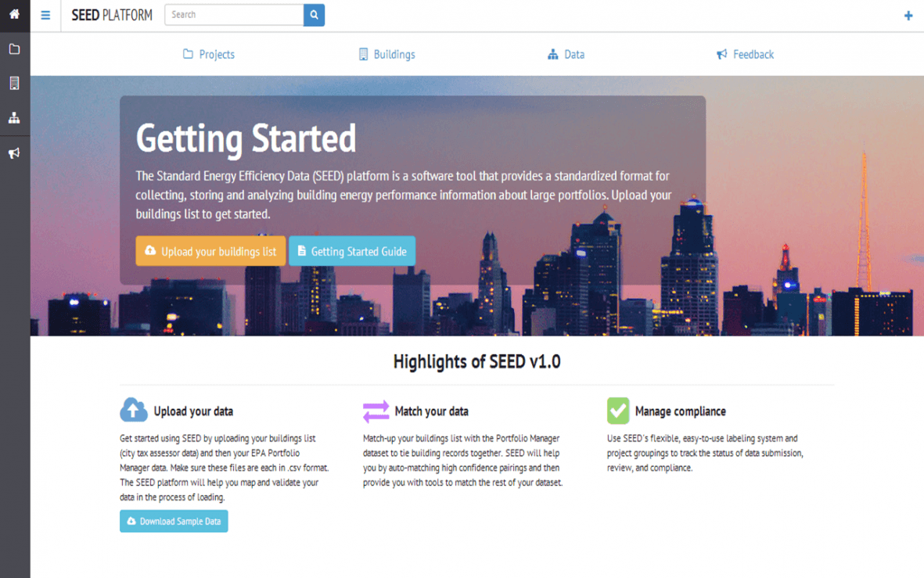
Task: Click the SEED PLATFORM logo text
Action: (112, 15)
